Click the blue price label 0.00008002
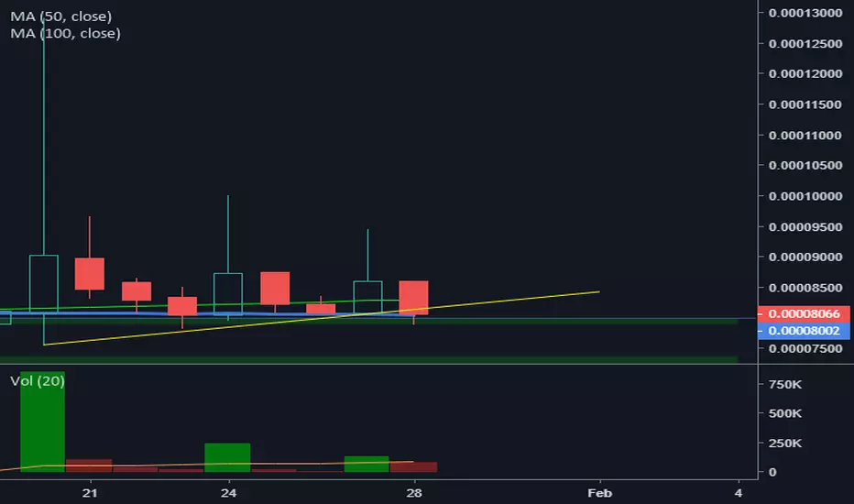 804,331
